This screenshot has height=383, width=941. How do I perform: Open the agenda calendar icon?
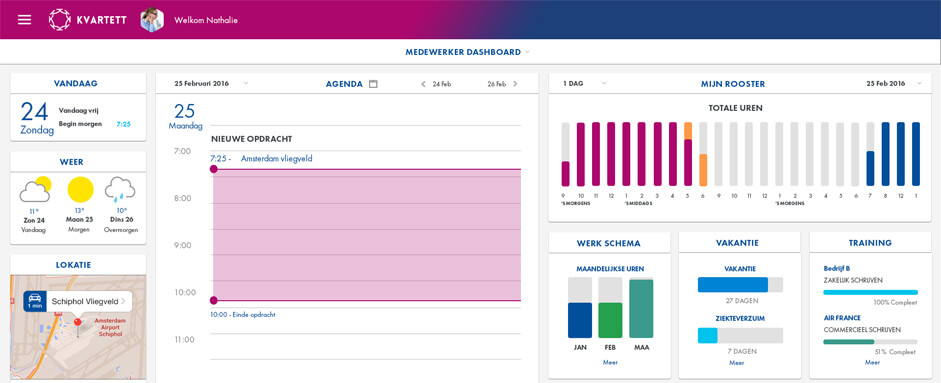(x=373, y=84)
